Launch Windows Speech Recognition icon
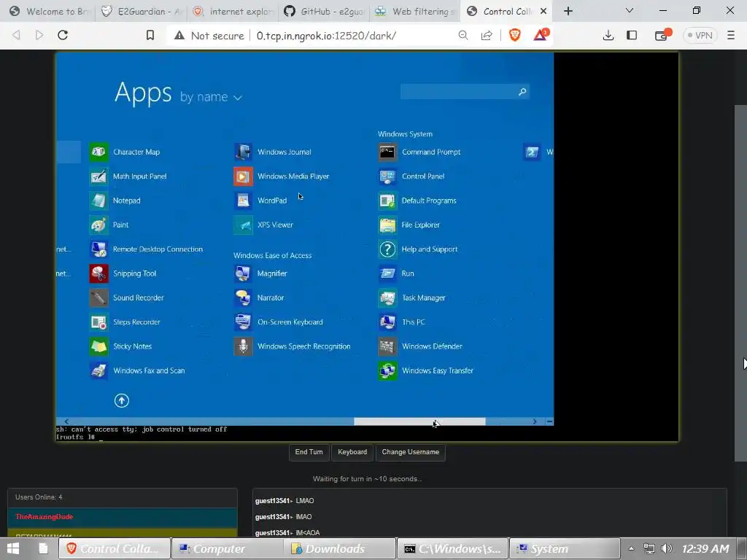The height and width of the screenshot is (560, 747). click(243, 346)
